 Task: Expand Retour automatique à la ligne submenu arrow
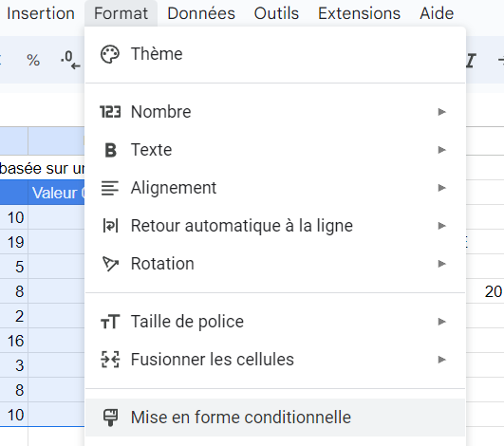click(x=442, y=226)
